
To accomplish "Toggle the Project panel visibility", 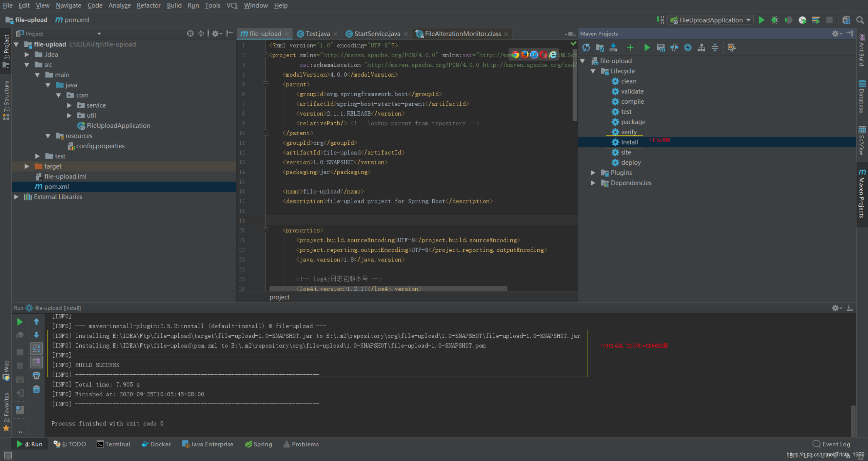I will click(5, 46).
